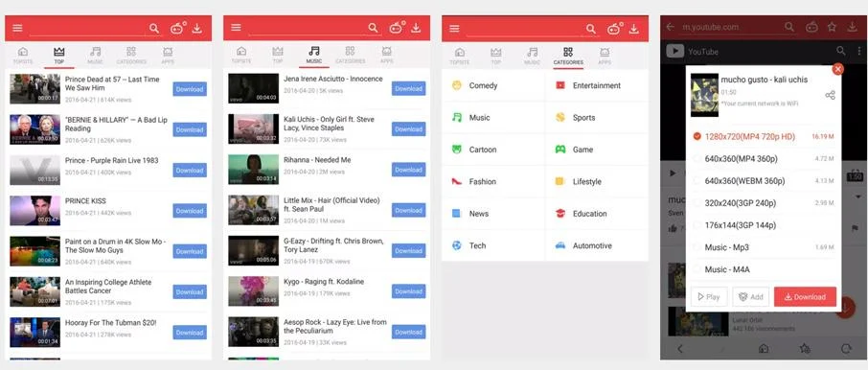Screen dimensions: 868x370
Task: Tap the YouTube bookmark star icon
Action: click(832, 27)
